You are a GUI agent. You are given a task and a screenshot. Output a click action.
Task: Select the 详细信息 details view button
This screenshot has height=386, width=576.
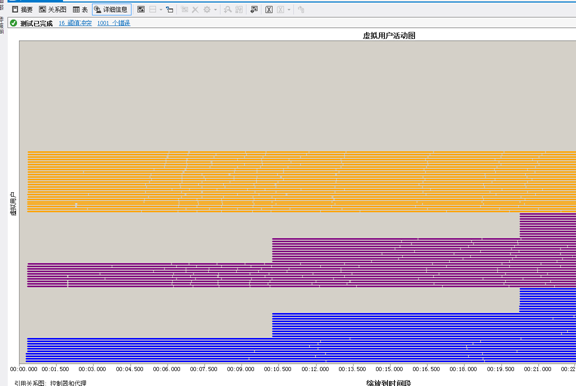pos(111,10)
